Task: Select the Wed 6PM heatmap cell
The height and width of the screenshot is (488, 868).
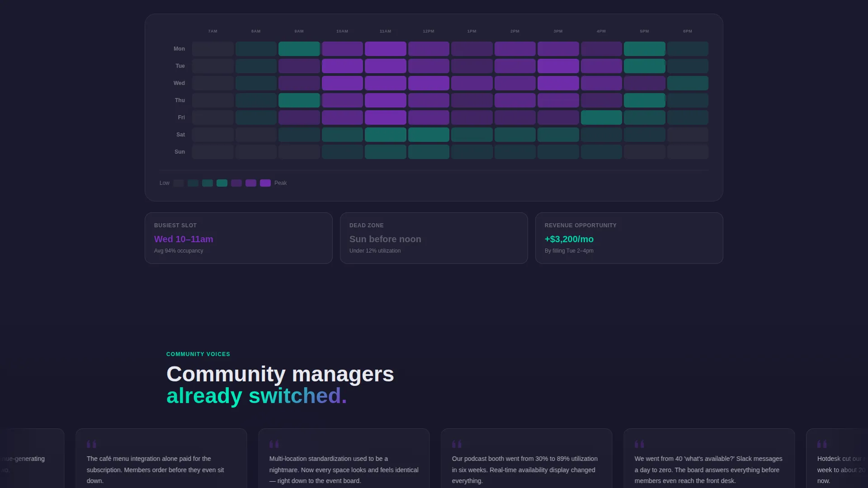Action: tap(688, 83)
